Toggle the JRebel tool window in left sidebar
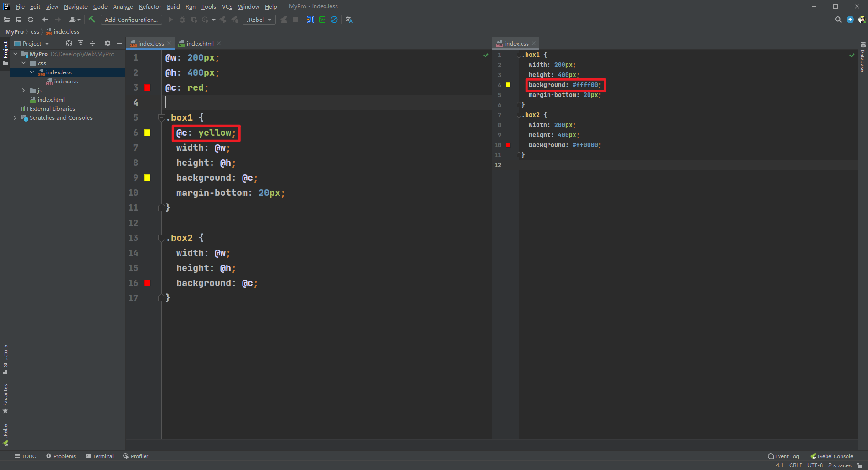The image size is (868, 470). click(x=5, y=434)
